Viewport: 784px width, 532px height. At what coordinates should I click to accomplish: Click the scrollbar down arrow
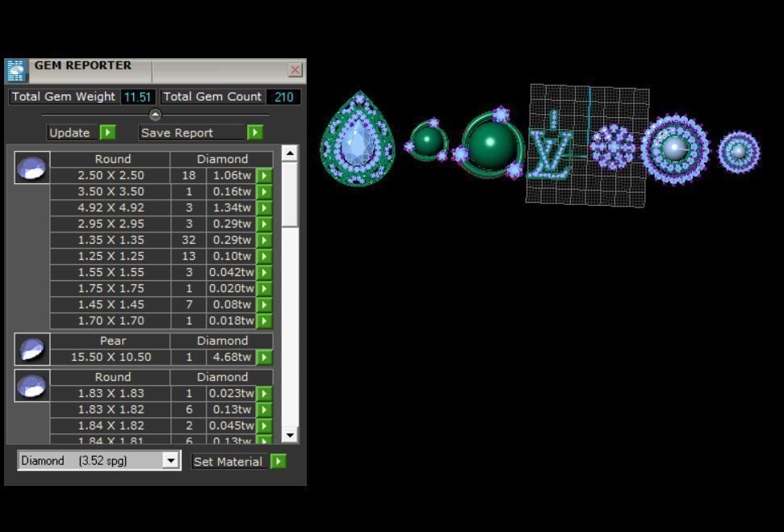[x=290, y=435]
